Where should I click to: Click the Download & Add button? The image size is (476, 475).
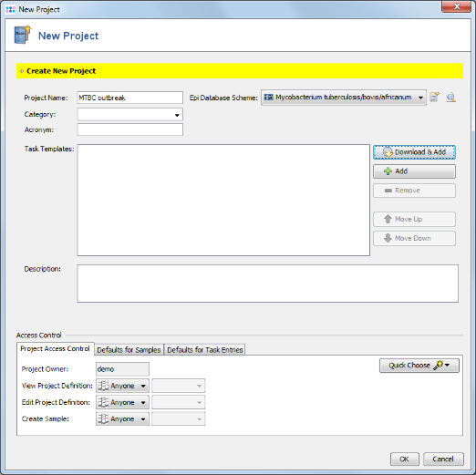point(414,152)
